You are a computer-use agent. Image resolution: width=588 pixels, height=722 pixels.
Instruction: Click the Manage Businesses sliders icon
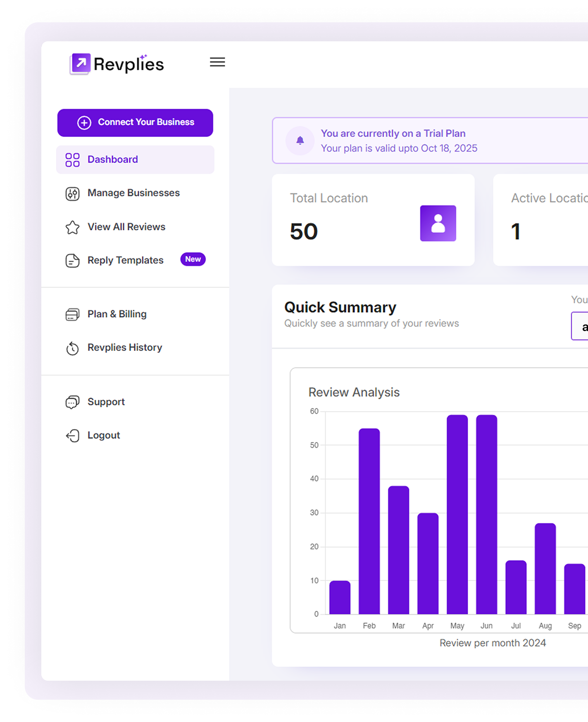[72, 193]
